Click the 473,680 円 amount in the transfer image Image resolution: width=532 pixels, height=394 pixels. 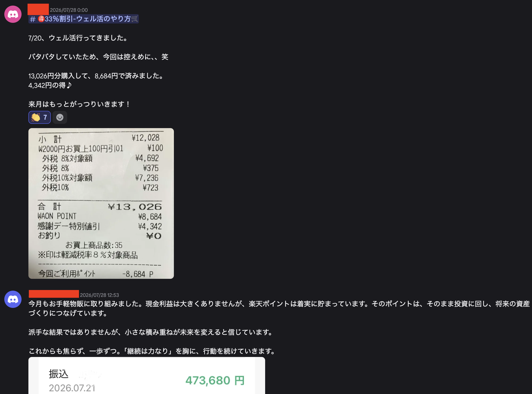click(x=215, y=380)
